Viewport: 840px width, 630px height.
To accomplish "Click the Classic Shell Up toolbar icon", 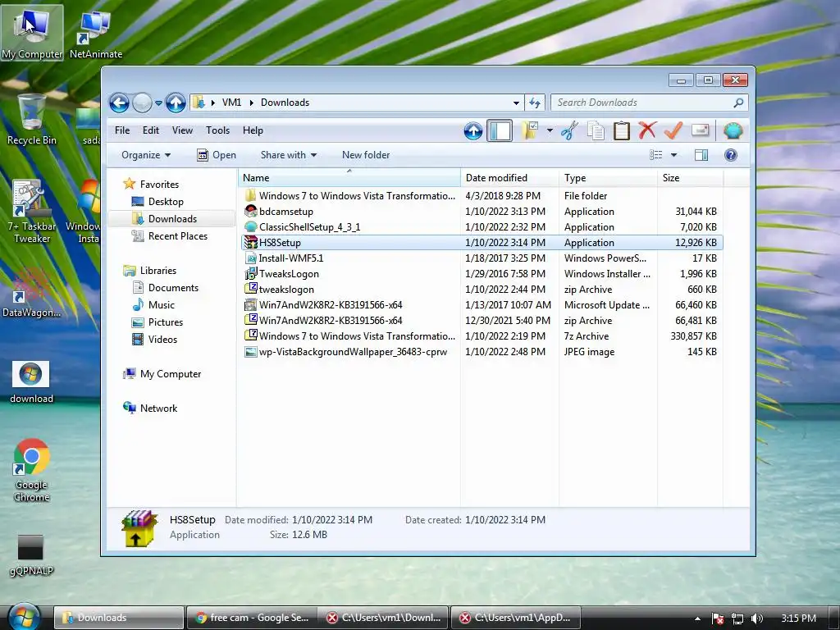I will (x=473, y=130).
